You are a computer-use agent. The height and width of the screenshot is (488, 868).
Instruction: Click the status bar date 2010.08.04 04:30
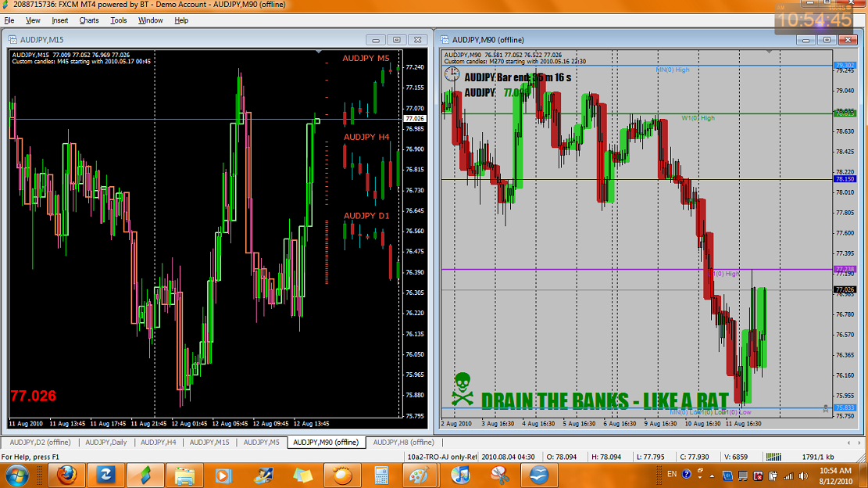[x=508, y=457]
